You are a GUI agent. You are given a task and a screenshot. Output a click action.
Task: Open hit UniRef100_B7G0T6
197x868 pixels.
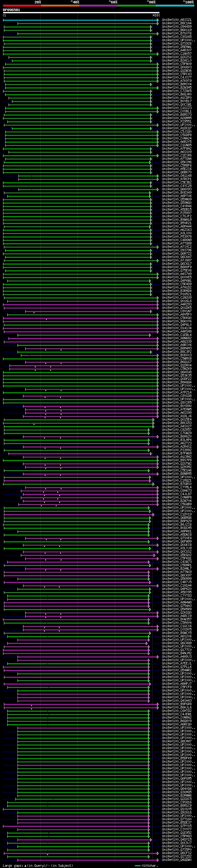pyautogui.click(x=176, y=33)
